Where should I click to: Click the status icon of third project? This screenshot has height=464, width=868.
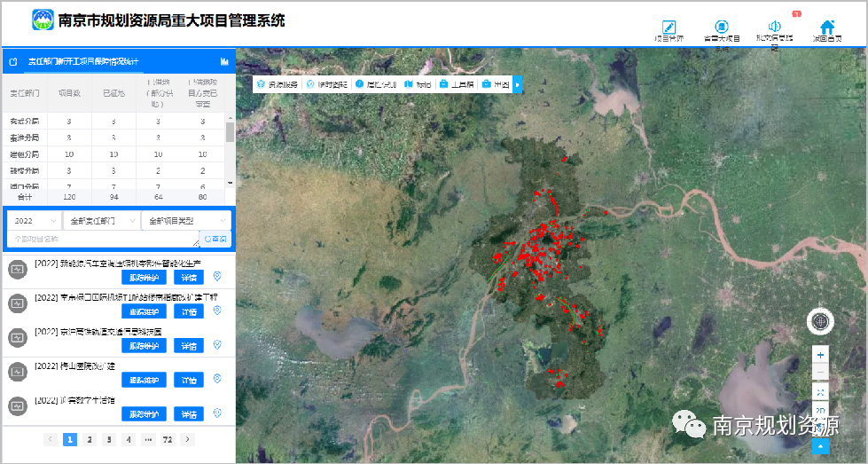click(x=18, y=337)
